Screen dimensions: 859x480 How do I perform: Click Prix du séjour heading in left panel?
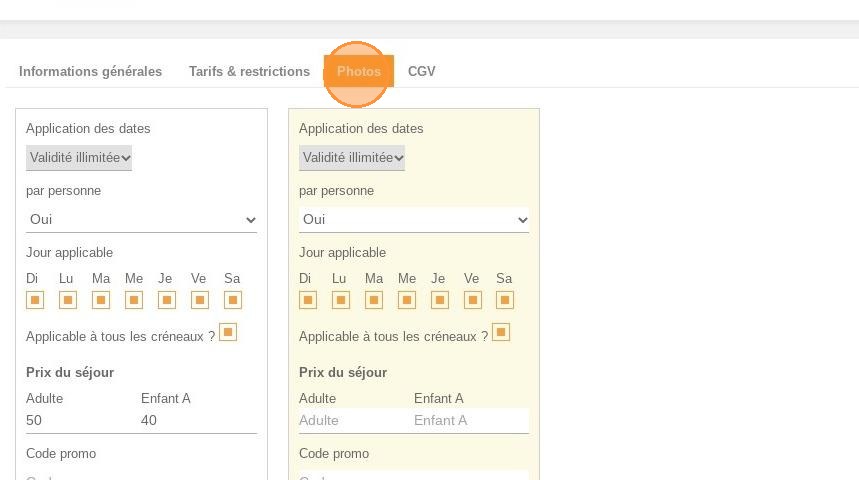(x=70, y=373)
